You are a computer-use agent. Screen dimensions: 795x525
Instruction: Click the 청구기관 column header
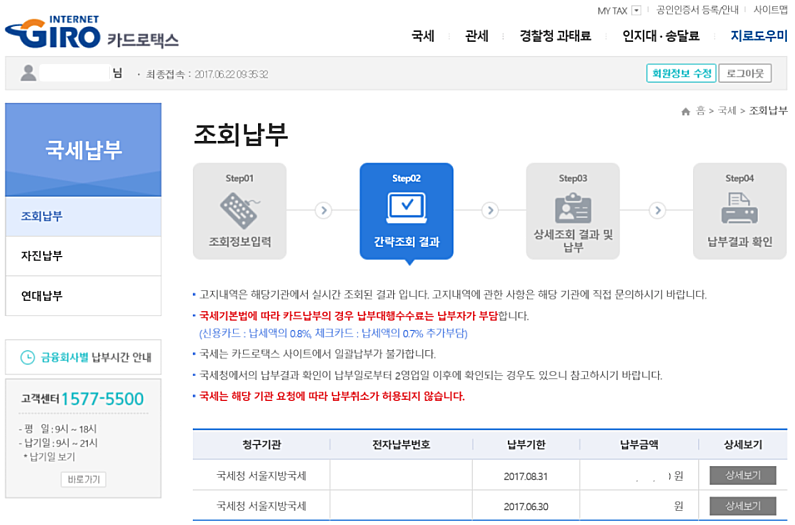click(262, 445)
